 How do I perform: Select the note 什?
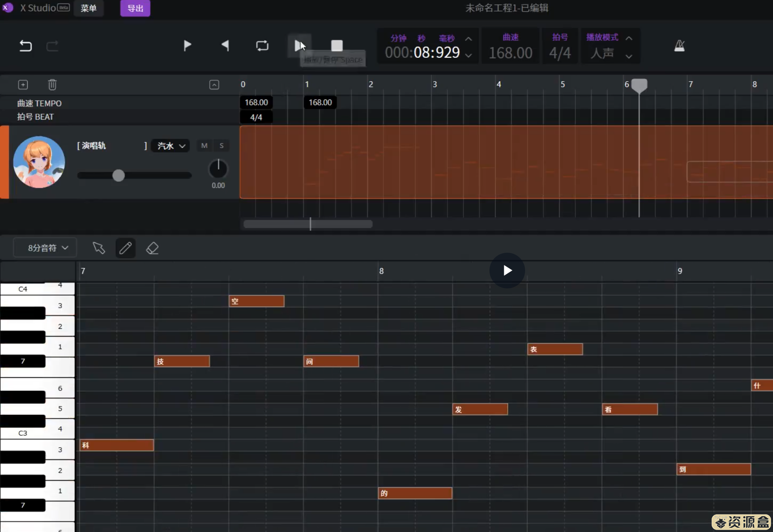point(762,385)
